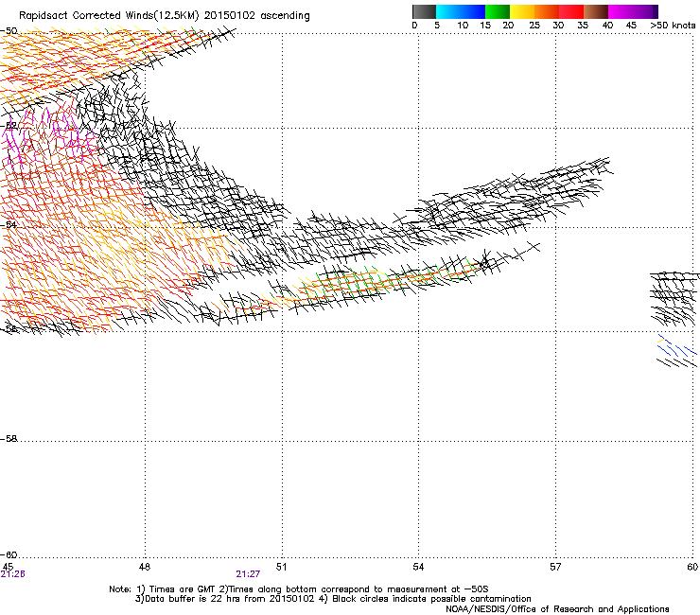Click the purple time stamp '21:27'
The height and width of the screenshot is (615, 700).
[248, 574]
